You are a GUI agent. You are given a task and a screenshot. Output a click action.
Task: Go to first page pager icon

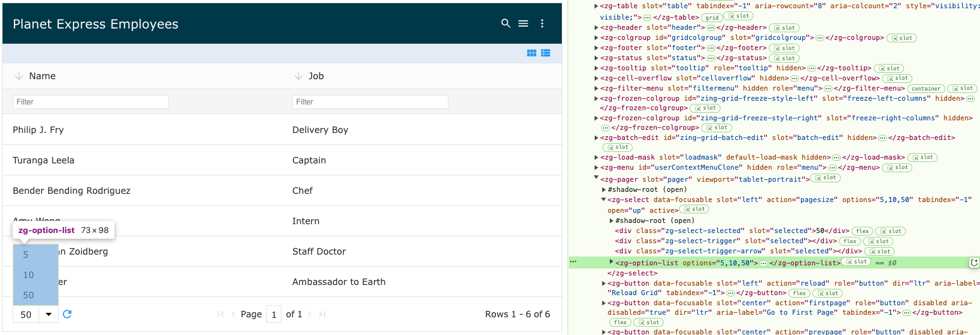tap(221, 314)
